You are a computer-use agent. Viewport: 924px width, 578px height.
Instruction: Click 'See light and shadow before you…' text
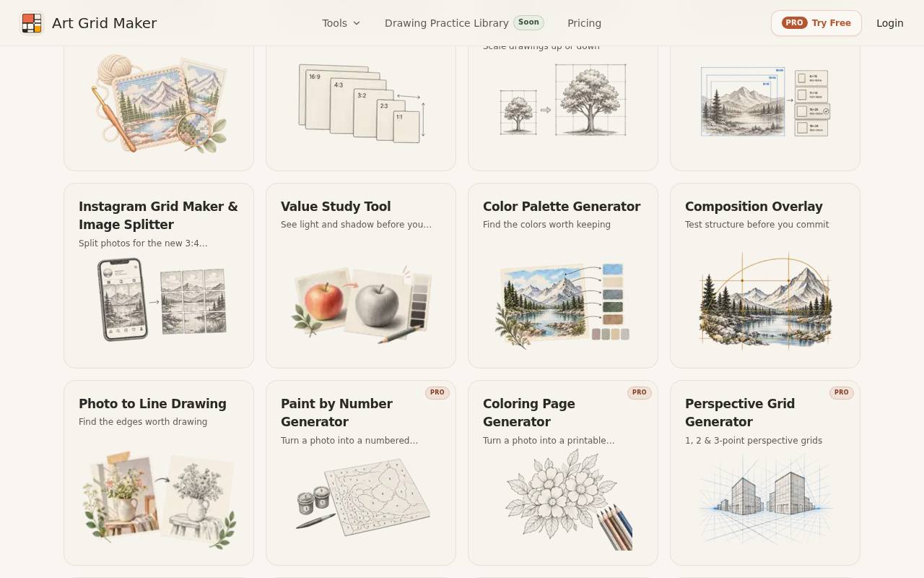coord(356,225)
